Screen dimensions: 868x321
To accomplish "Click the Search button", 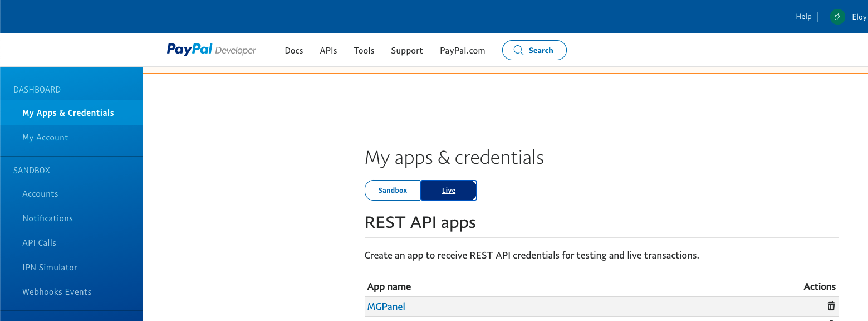I will 534,50.
